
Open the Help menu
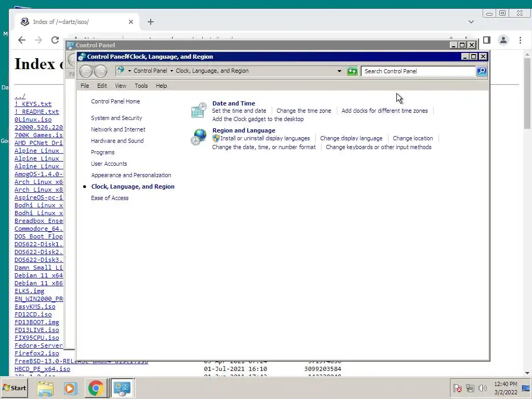tap(161, 86)
